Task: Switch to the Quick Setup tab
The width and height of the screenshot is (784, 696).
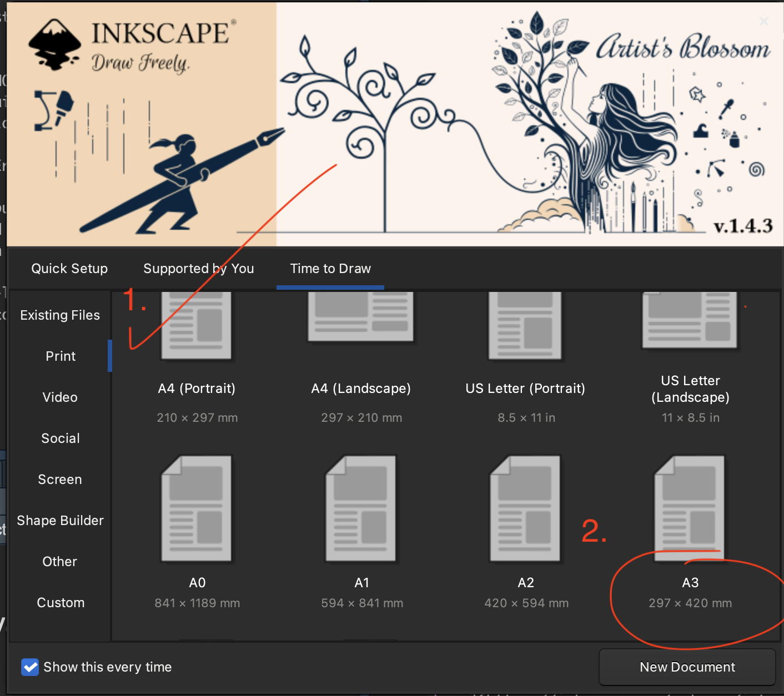Action: (x=69, y=269)
